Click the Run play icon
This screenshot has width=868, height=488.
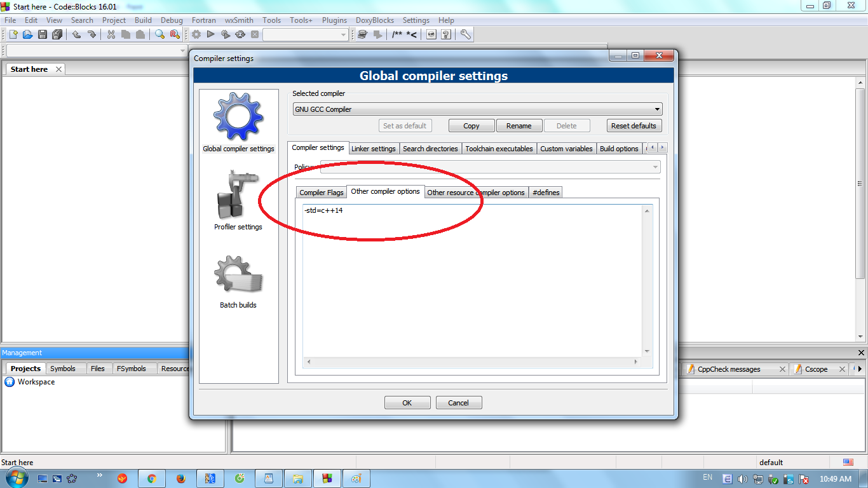tap(211, 34)
